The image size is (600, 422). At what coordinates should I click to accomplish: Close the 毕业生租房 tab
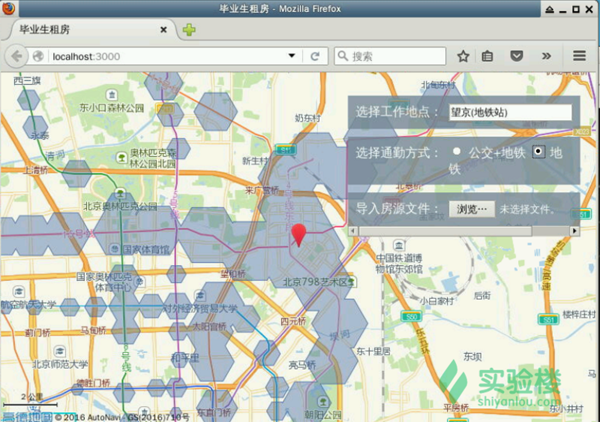tap(165, 29)
